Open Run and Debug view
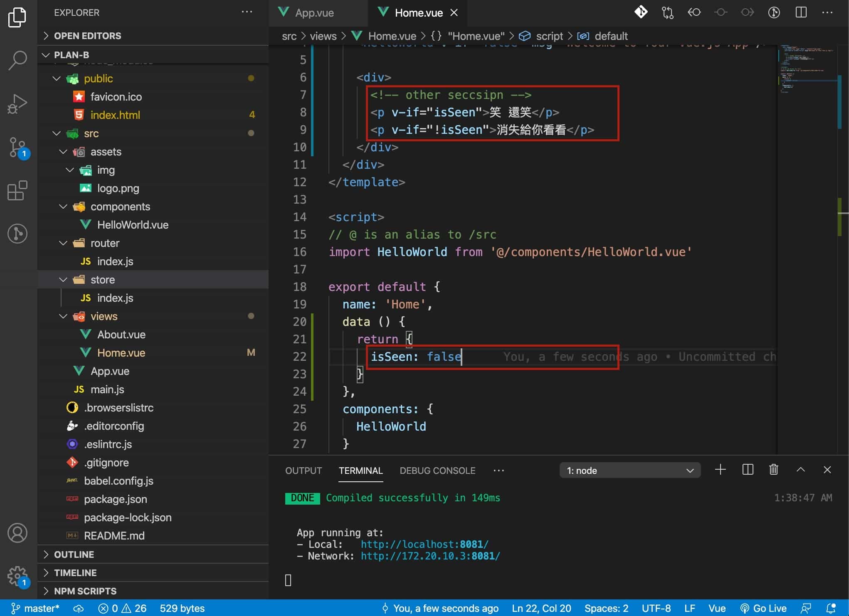 (x=17, y=104)
